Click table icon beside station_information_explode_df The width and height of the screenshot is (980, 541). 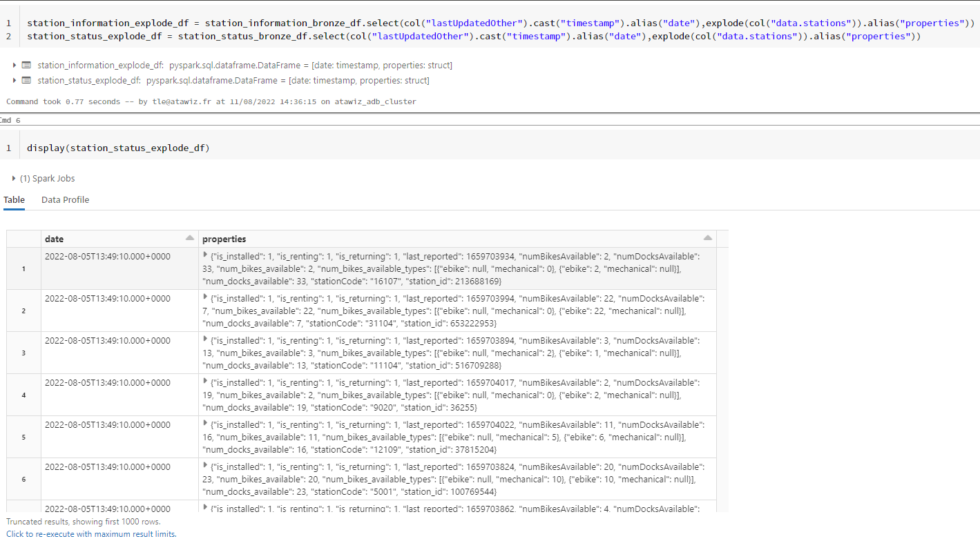coord(26,66)
